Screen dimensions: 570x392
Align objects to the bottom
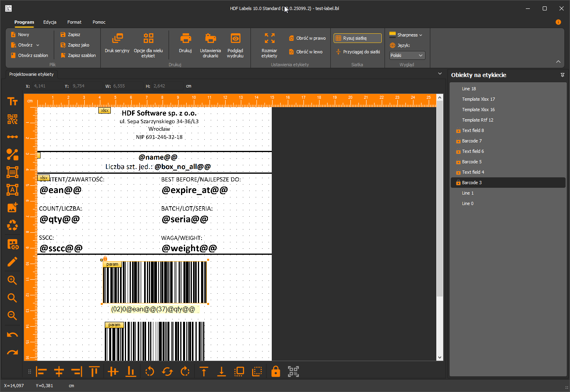(x=131, y=372)
